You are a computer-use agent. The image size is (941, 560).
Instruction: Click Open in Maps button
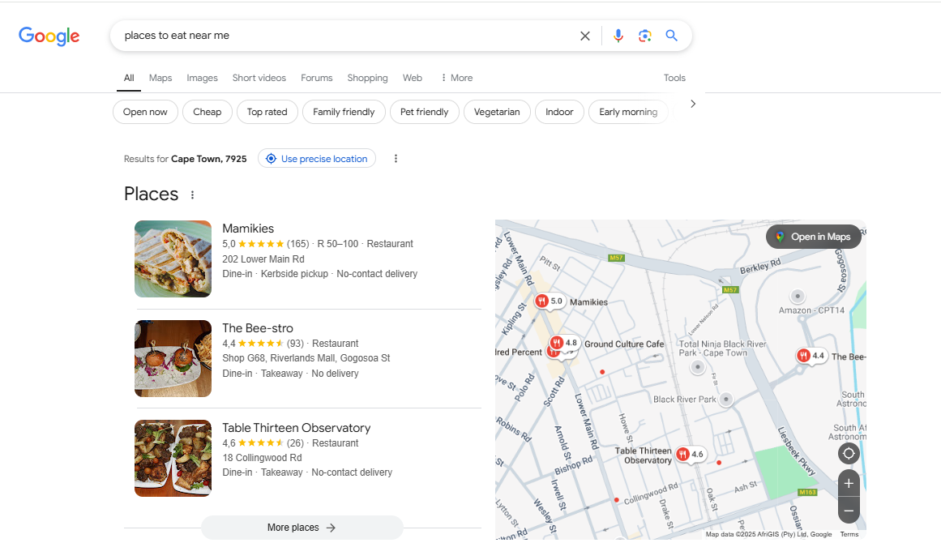[x=814, y=237]
